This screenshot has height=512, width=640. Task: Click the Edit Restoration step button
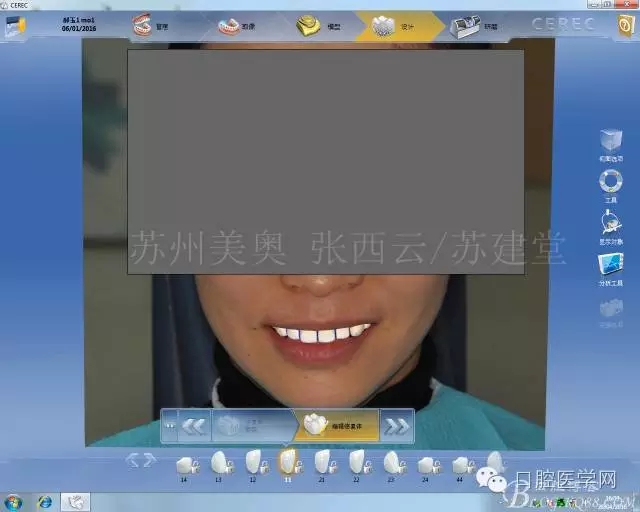click(335, 425)
